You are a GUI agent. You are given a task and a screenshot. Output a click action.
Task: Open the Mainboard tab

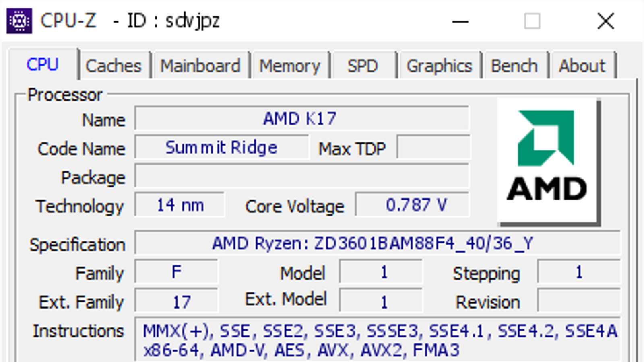point(200,66)
